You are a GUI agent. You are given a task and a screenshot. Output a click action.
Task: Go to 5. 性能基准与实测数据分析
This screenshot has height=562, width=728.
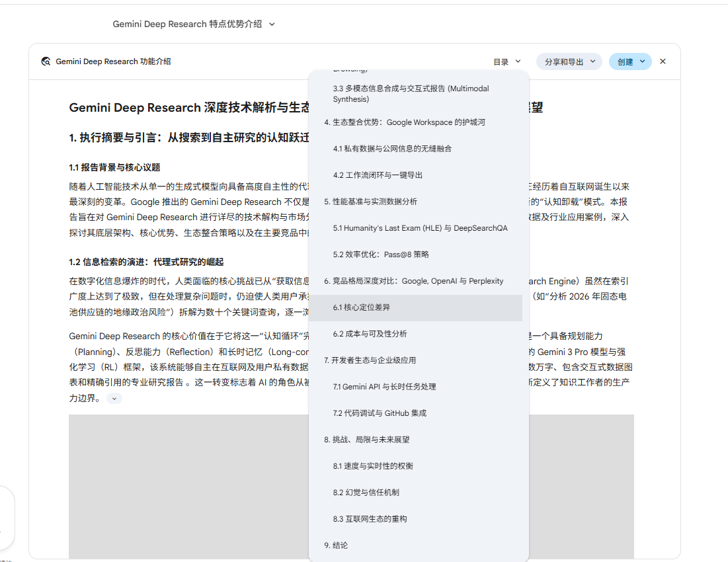pos(415,202)
